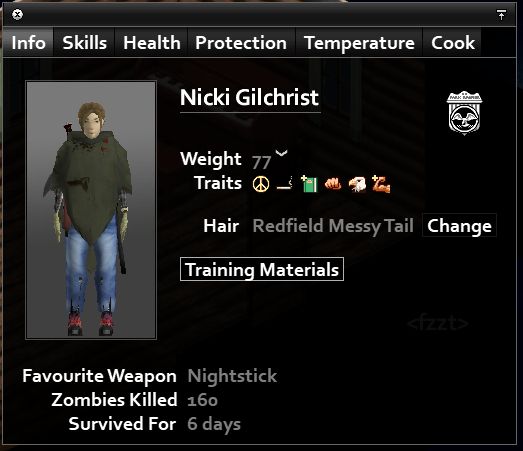Screen dimensions: 523x451
Task: Click the character portrait preview
Action: pos(91,210)
